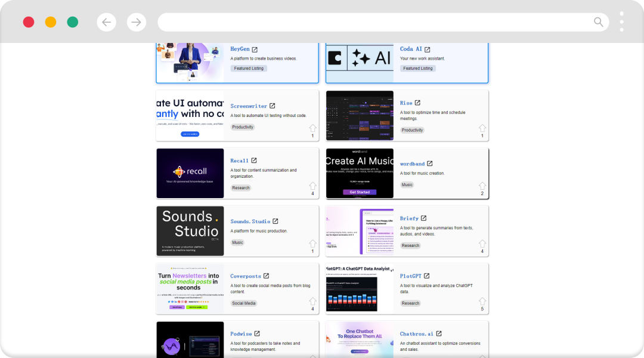Upvote the Briefy listing
Viewport: 644px width, 358px height.
tap(482, 243)
